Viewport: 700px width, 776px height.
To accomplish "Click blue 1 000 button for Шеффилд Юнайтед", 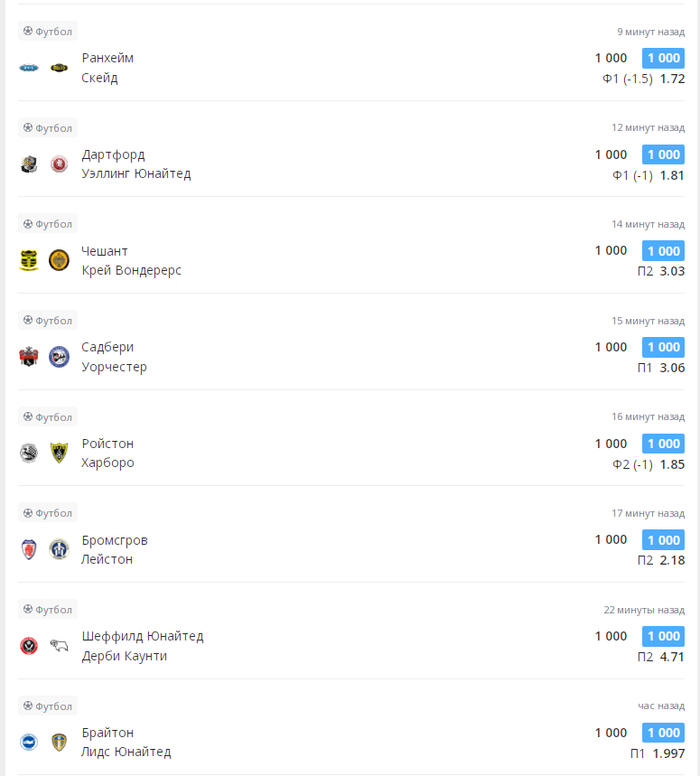I will pos(663,636).
